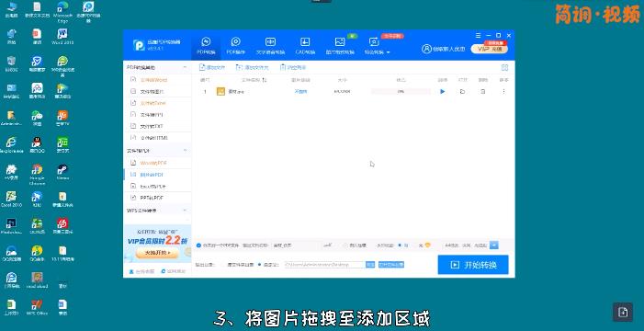The height and width of the screenshot is (331, 644).
Task: Click the 在线客服 link at sidebar bottom
Action: click(x=141, y=271)
